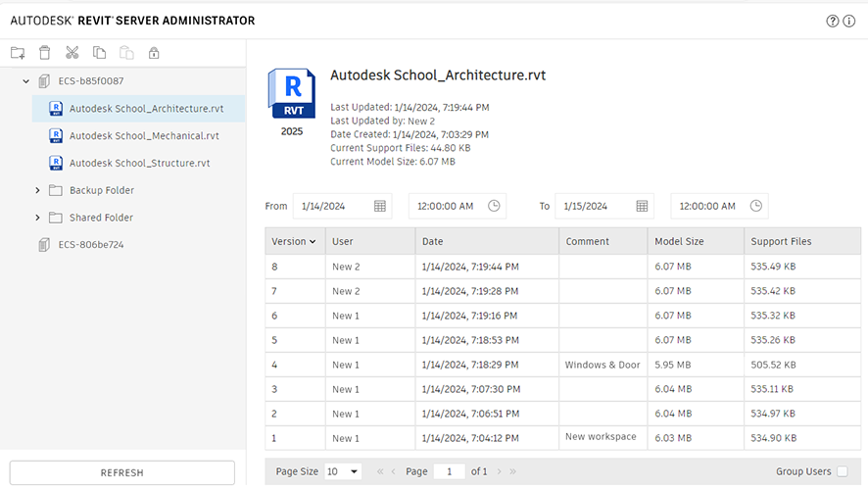Click the ECS-b85f0087 server icon
Viewport: 868px width, 491px height.
click(x=44, y=81)
